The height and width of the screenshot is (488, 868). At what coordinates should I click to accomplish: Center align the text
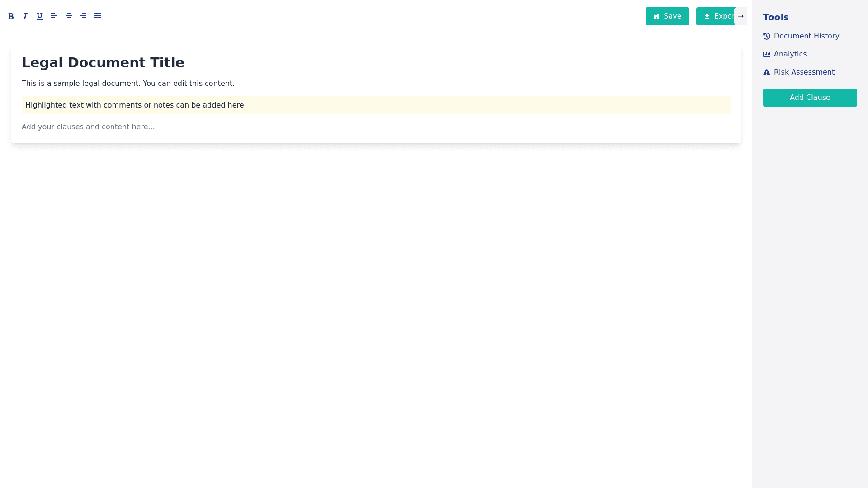click(69, 16)
